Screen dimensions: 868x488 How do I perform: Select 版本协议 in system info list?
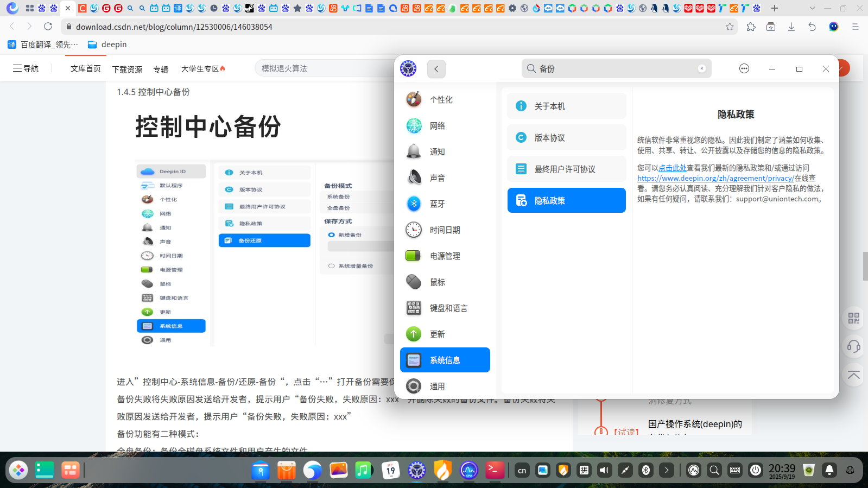point(567,138)
